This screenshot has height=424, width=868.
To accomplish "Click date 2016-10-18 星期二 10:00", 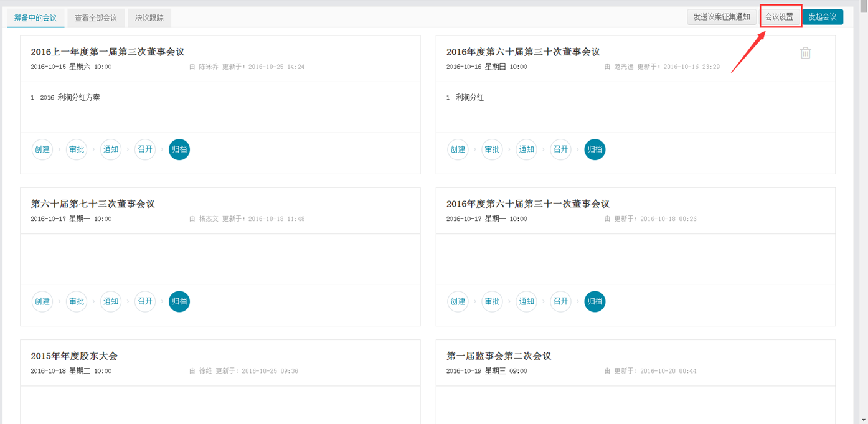I will 71,371.
